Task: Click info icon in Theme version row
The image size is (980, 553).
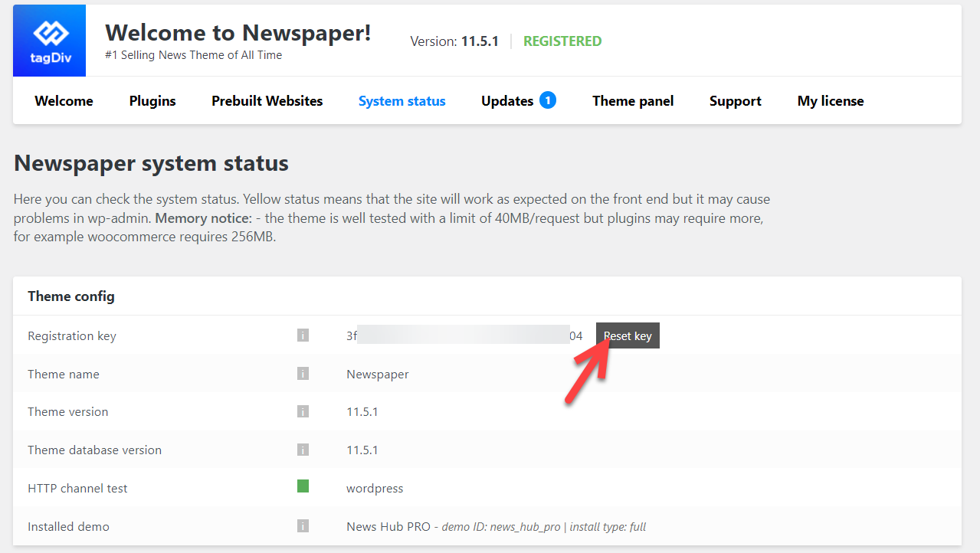Action: (303, 411)
